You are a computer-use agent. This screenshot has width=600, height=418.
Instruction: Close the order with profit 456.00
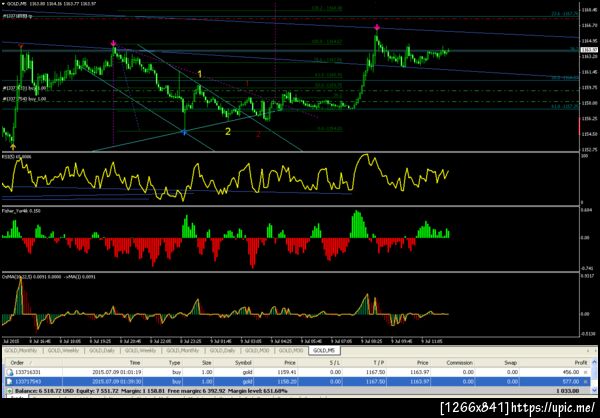(585, 372)
